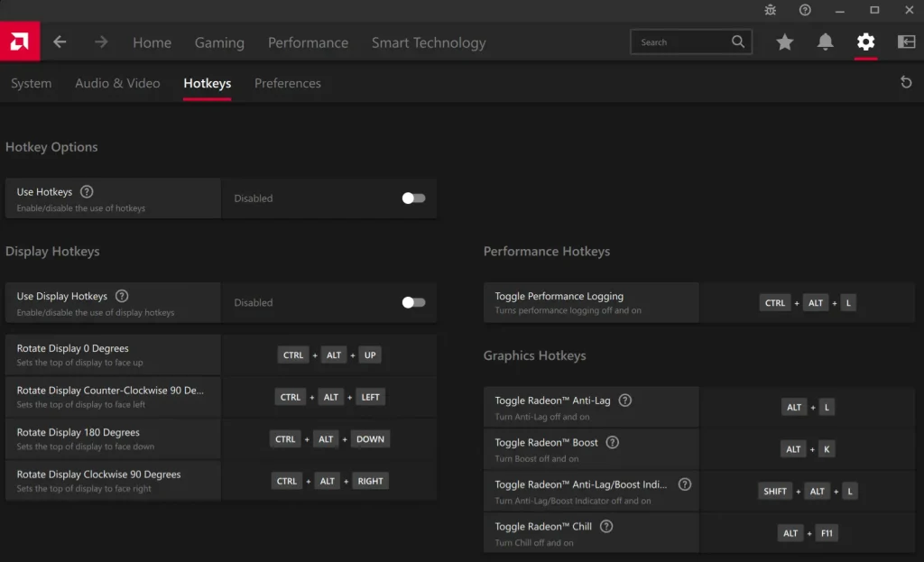The width and height of the screenshot is (924, 562).
Task: Show help for Toggle Radeon Boost
Action: pyautogui.click(x=613, y=442)
